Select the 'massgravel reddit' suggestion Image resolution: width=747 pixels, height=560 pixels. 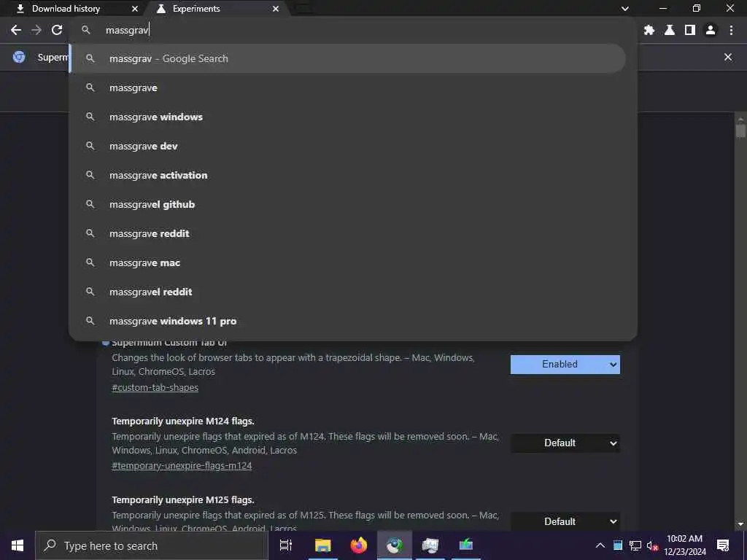(x=348, y=292)
